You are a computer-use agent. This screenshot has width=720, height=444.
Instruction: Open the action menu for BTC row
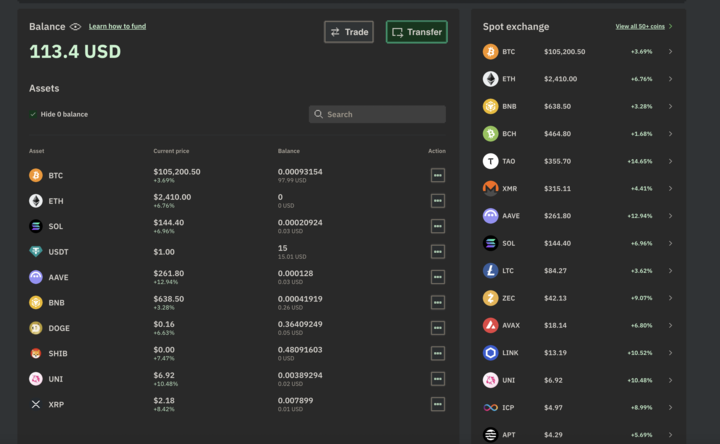point(438,175)
